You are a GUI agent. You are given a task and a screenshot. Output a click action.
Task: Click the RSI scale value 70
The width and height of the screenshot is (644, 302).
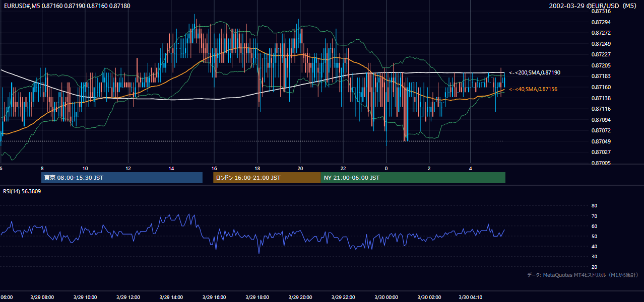point(594,216)
